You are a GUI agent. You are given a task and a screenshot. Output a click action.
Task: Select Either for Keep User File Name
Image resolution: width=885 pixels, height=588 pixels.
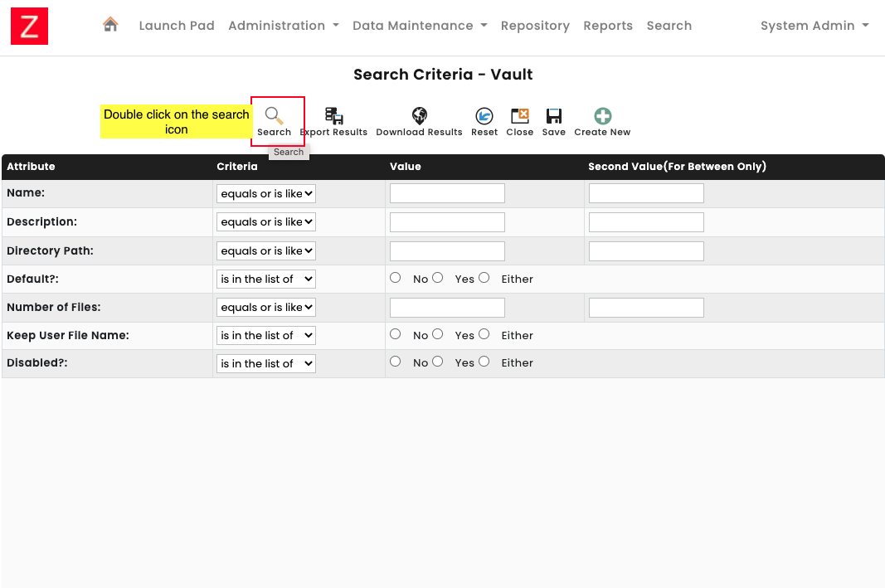click(x=484, y=334)
